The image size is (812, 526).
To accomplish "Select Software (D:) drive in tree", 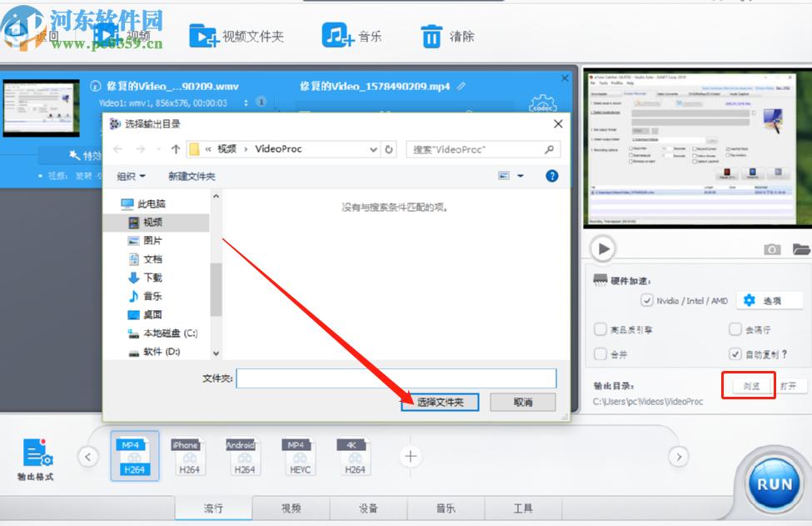I will 154,351.
